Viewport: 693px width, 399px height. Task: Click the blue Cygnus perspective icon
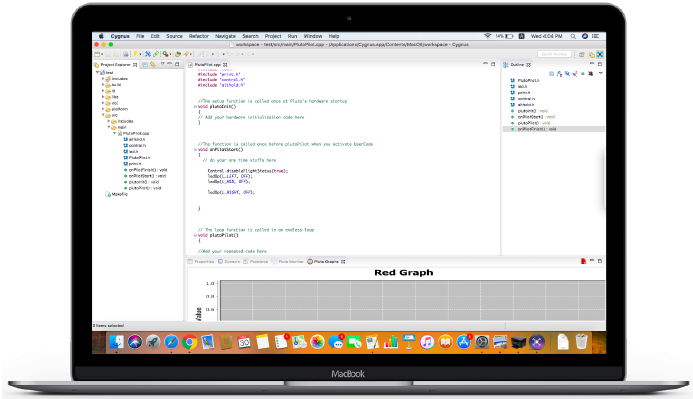pos(600,54)
